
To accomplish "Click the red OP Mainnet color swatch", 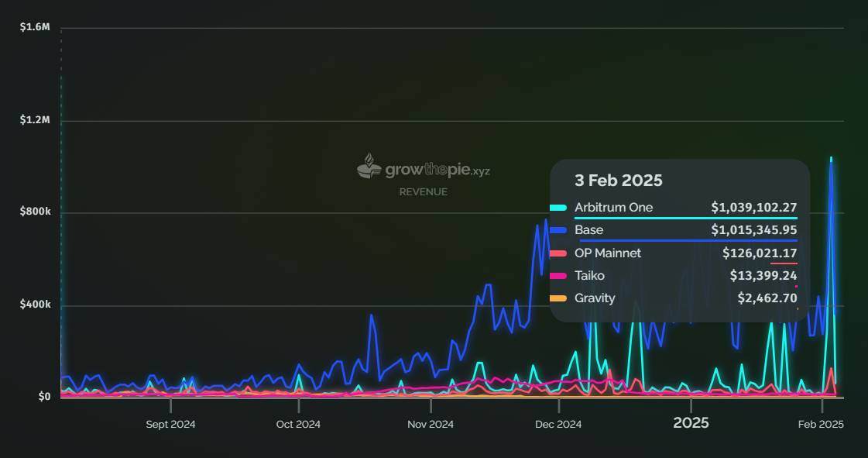I will click(558, 253).
